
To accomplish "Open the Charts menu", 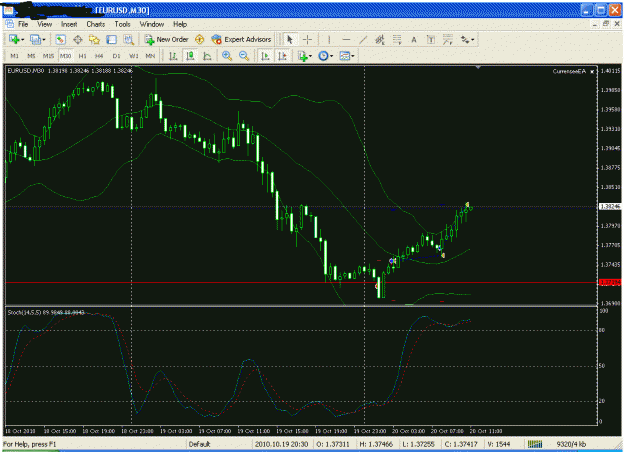I will pos(96,24).
